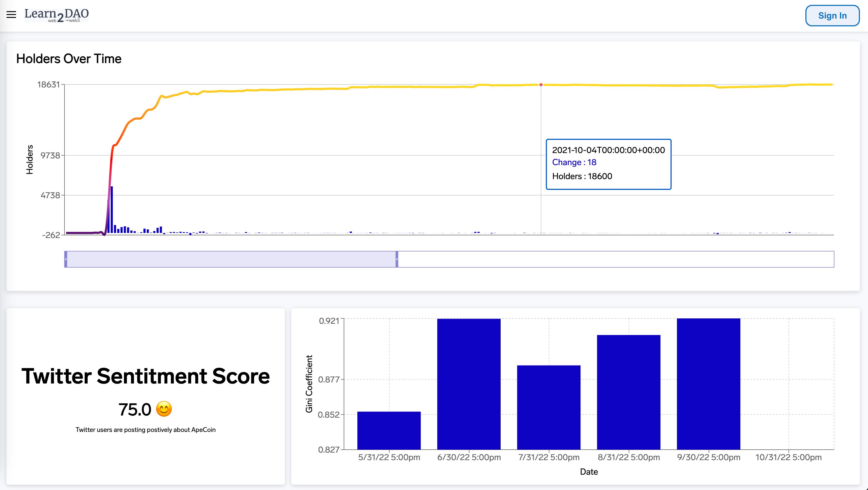Grab the right handle of the range brush

coord(397,259)
